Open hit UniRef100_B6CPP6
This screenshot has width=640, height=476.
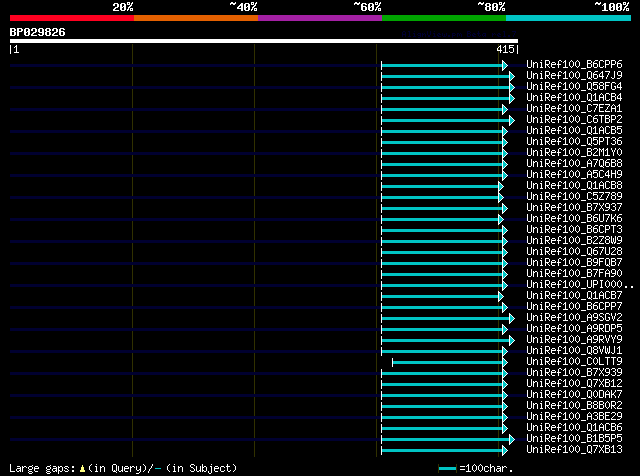coord(574,65)
